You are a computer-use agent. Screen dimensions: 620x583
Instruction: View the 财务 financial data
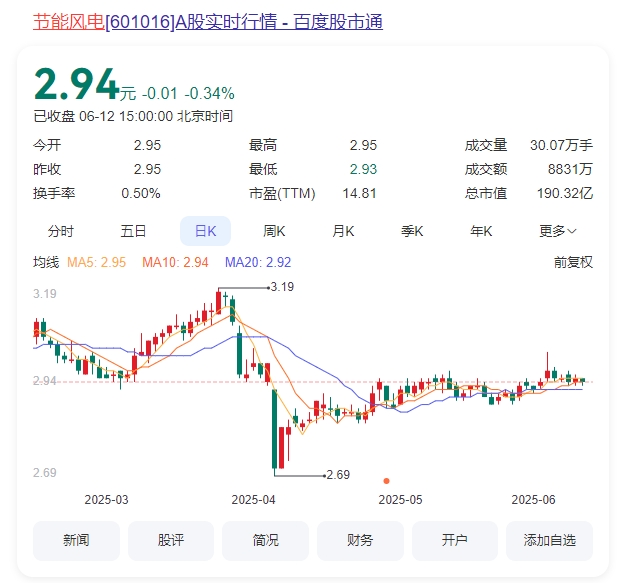pos(360,540)
